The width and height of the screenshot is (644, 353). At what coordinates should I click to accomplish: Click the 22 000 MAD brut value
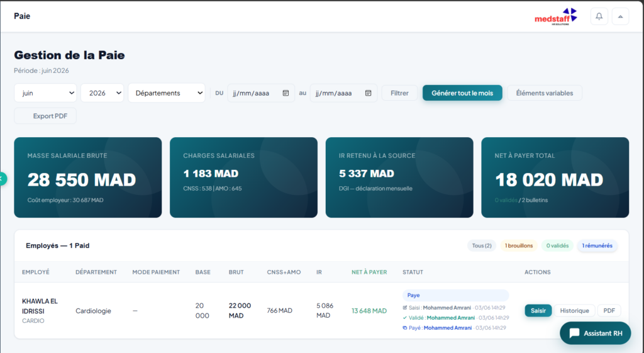240,311
